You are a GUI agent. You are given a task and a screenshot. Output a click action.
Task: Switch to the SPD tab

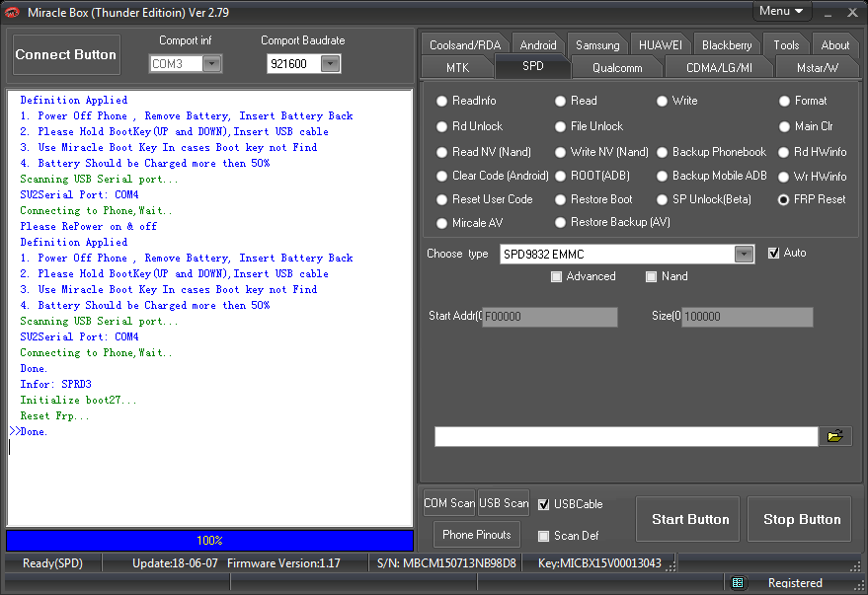(532, 66)
